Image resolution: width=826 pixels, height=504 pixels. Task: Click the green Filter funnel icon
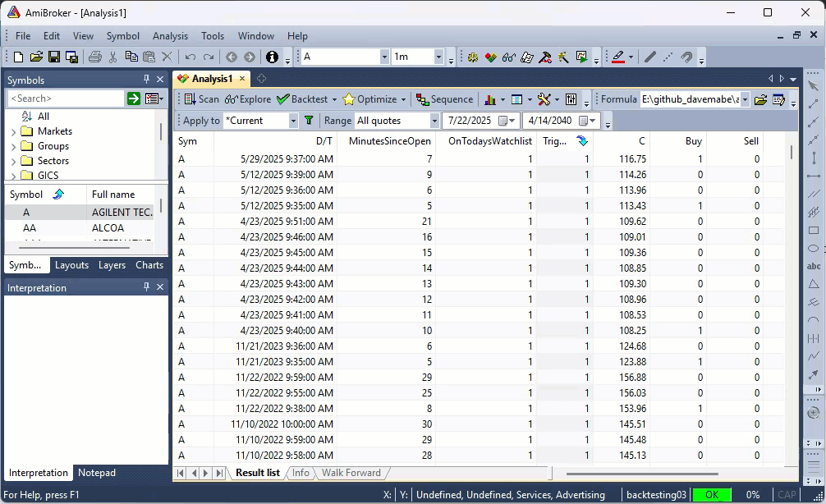[309, 120]
